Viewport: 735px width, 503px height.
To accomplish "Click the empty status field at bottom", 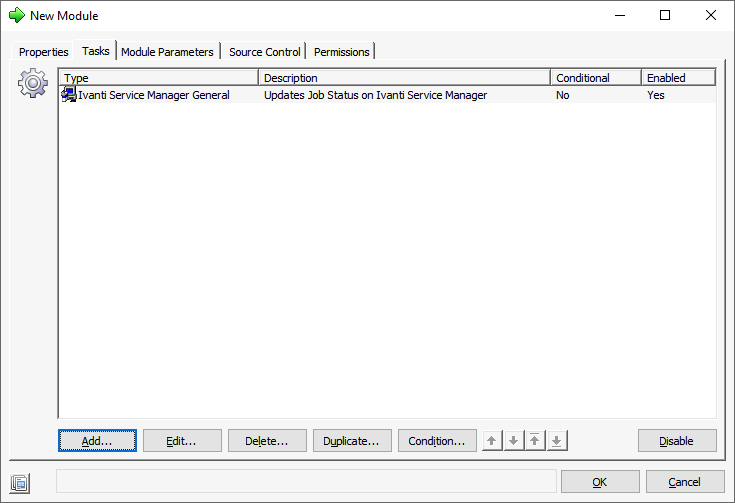I will [x=306, y=481].
